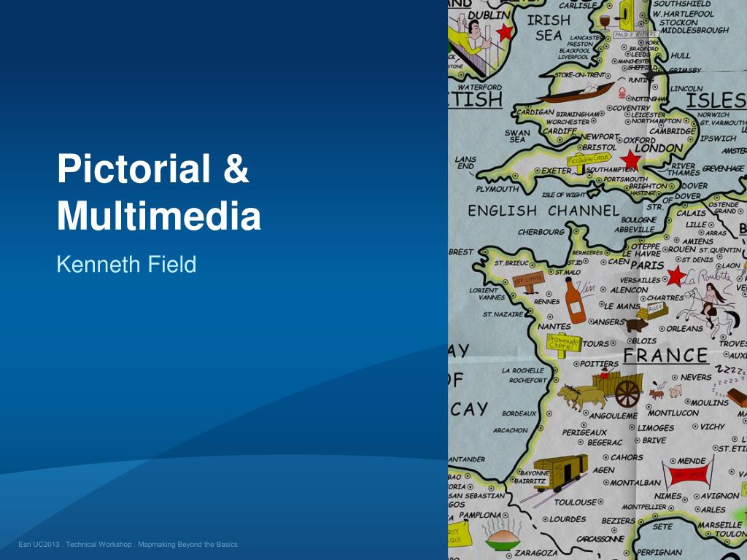Click the 'SWAN SEA' label
Image resolution: width=747 pixels, height=560 pixels.
pos(517,136)
